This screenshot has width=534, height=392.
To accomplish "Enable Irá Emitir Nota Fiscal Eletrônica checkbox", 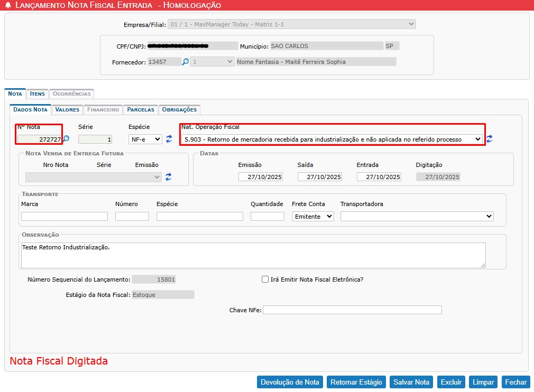I will click(x=265, y=279).
